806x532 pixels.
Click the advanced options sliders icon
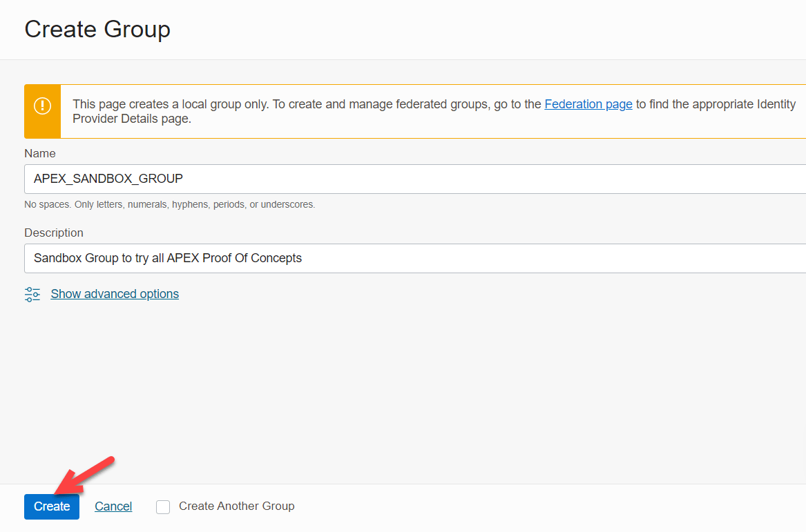point(32,294)
